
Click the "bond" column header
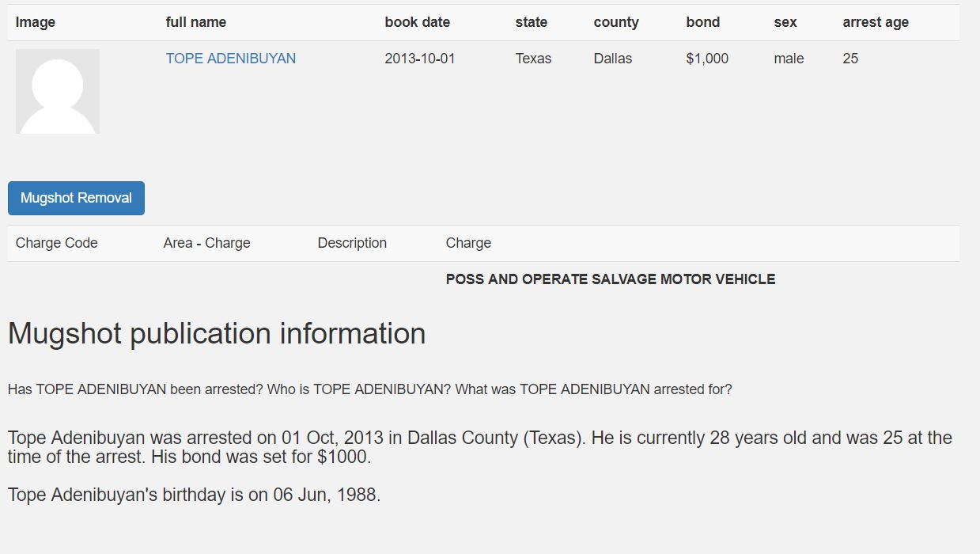pyautogui.click(x=702, y=22)
